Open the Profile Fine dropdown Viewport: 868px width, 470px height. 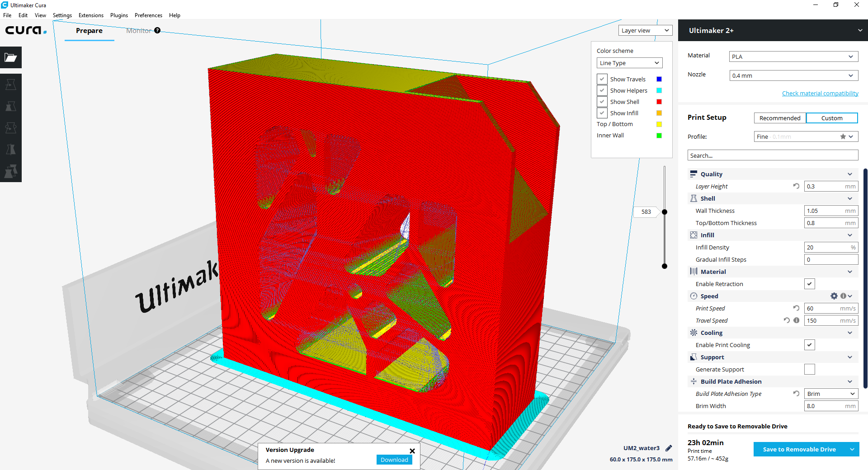click(806, 136)
